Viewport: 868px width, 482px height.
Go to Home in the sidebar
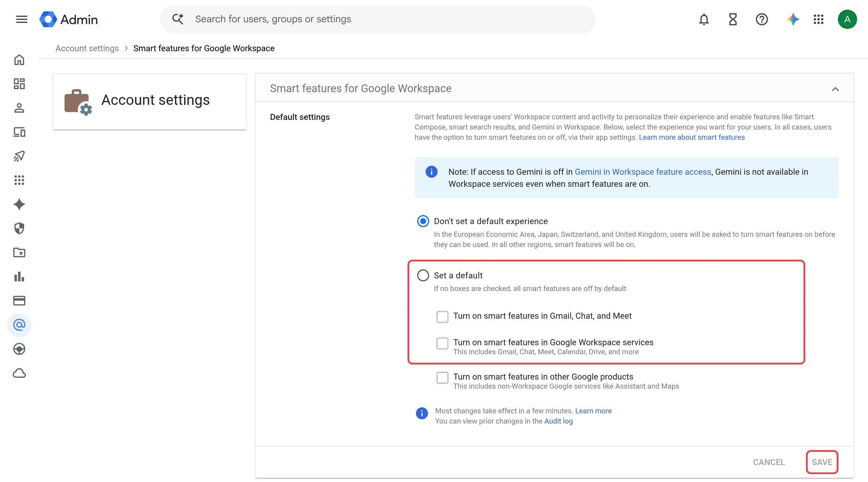(x=19, y=60)
